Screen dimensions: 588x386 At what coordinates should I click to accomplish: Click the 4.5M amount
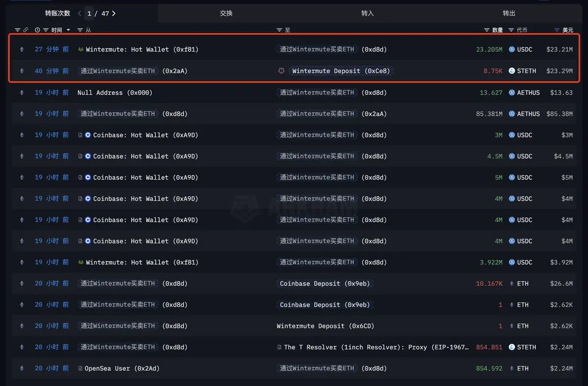[495, 156]
